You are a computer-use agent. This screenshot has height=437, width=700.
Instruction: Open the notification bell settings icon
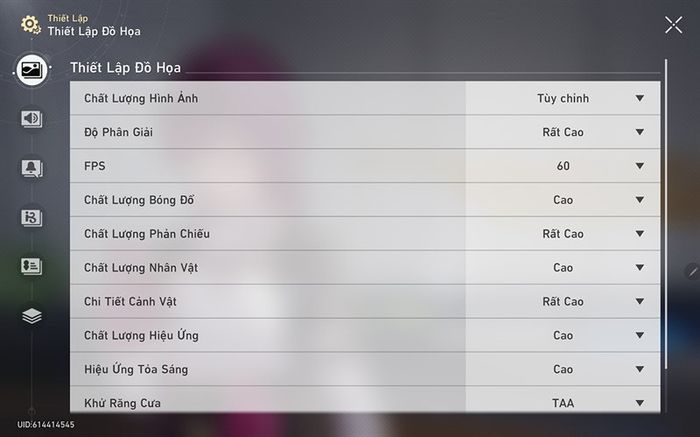coord(31,168)
